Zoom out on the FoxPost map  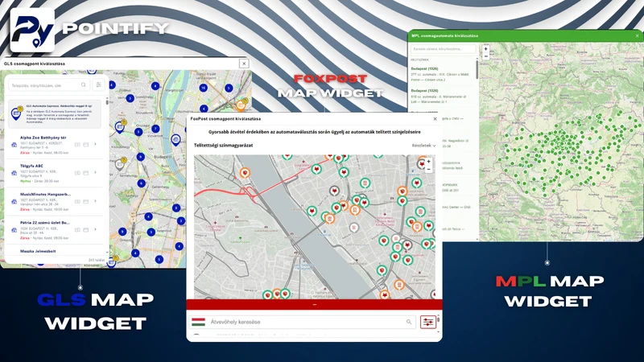click(428, 169)
